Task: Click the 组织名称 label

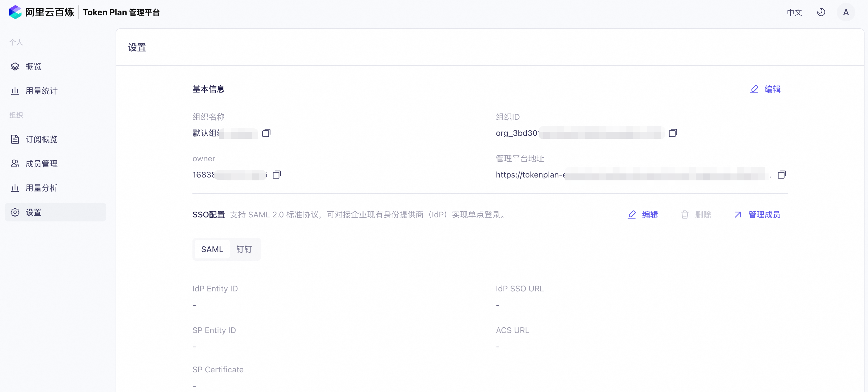Action: pyautogui.click(x=209, y=117)
